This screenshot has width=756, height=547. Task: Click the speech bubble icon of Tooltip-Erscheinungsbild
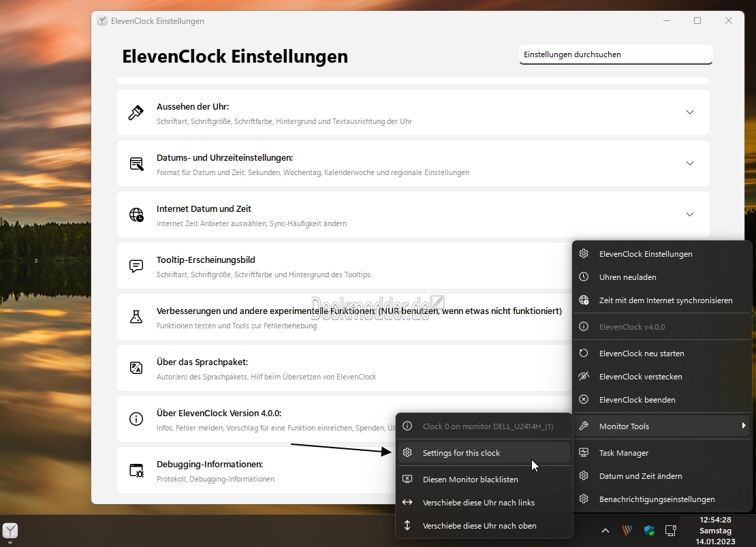[x=136, y=266]
